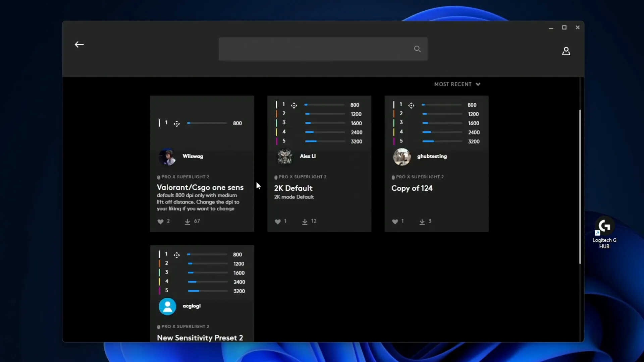Click the 3200 value in ghubtesting's card

click(474, 141)
